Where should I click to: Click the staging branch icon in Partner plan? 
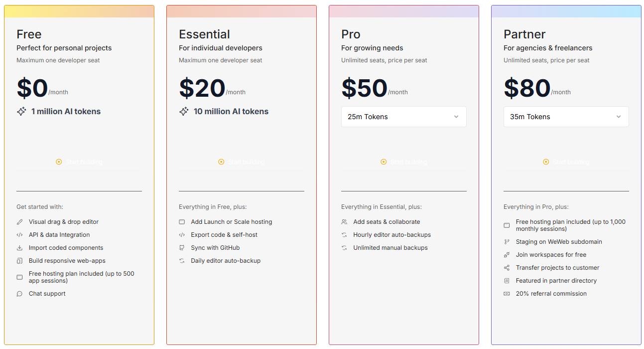506,241
